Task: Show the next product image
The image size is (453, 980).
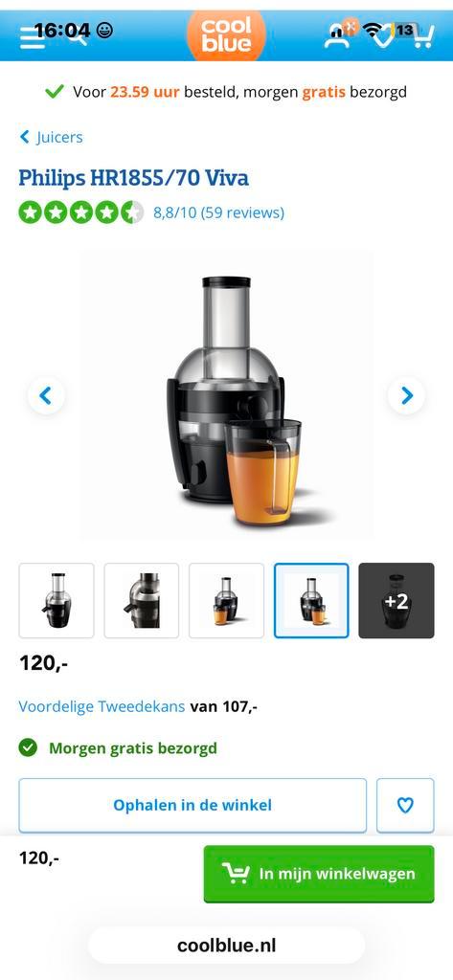Action: pyautogui.click(x=407, y=395)
